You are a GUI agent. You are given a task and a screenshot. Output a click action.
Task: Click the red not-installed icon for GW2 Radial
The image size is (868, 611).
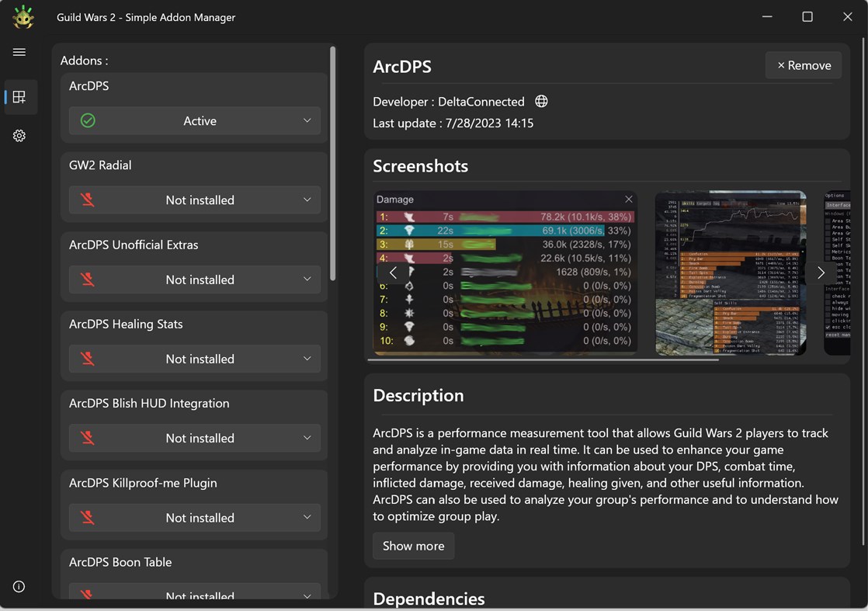pyautogui.click(x=87, y=200)
